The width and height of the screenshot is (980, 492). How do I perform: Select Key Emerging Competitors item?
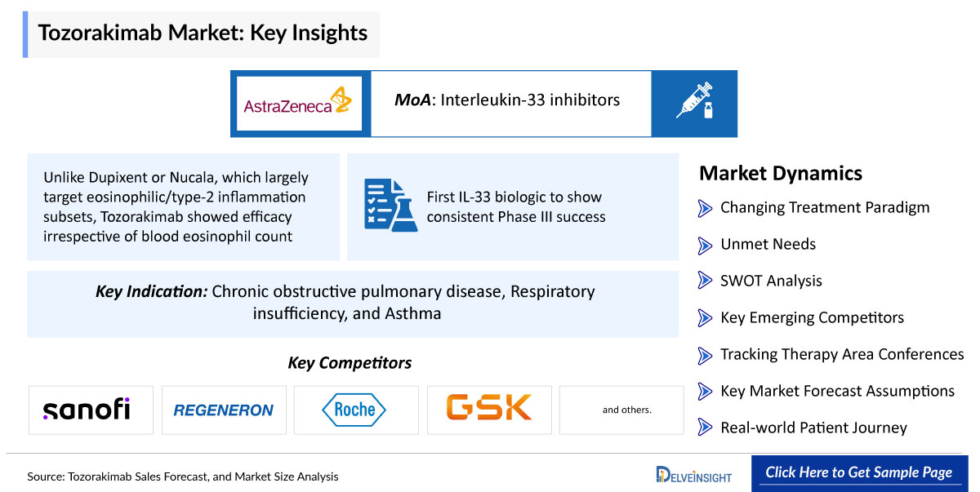pos(812,317)
